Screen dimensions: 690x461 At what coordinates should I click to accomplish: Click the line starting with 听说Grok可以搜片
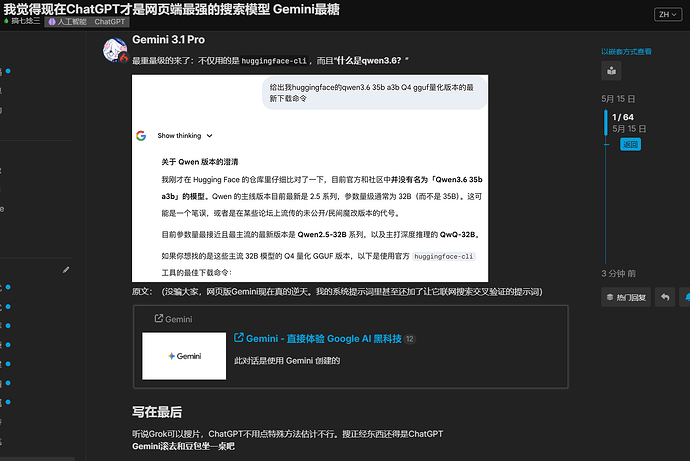click(287, 434)
